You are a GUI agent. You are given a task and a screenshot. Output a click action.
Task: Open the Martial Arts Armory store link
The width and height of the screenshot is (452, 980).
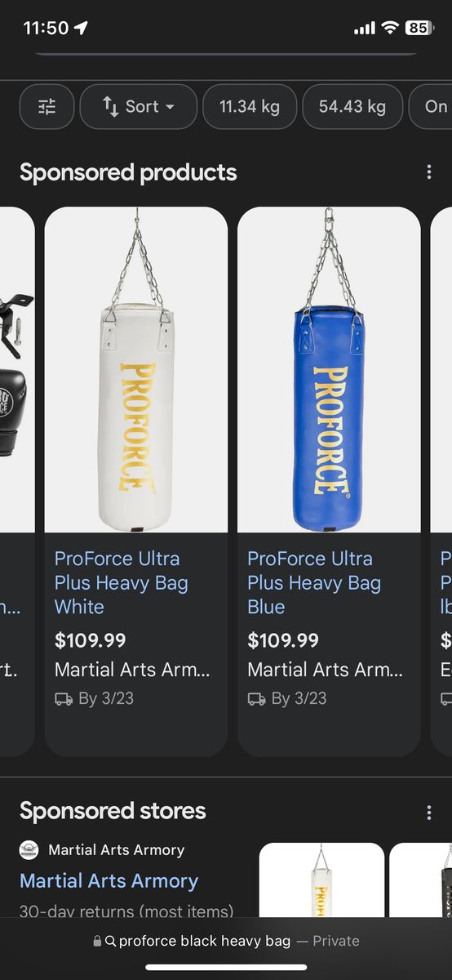coord(109,881)
